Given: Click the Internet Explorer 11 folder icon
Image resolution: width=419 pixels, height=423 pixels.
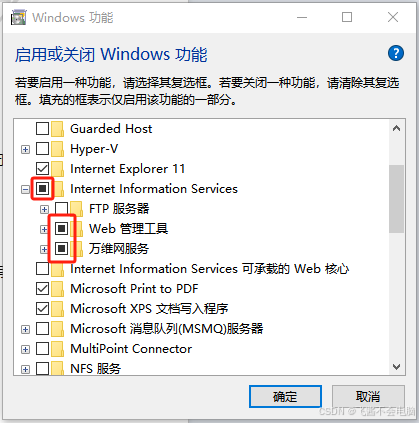Looking at the screenshot, I should (x=58, y=169).
